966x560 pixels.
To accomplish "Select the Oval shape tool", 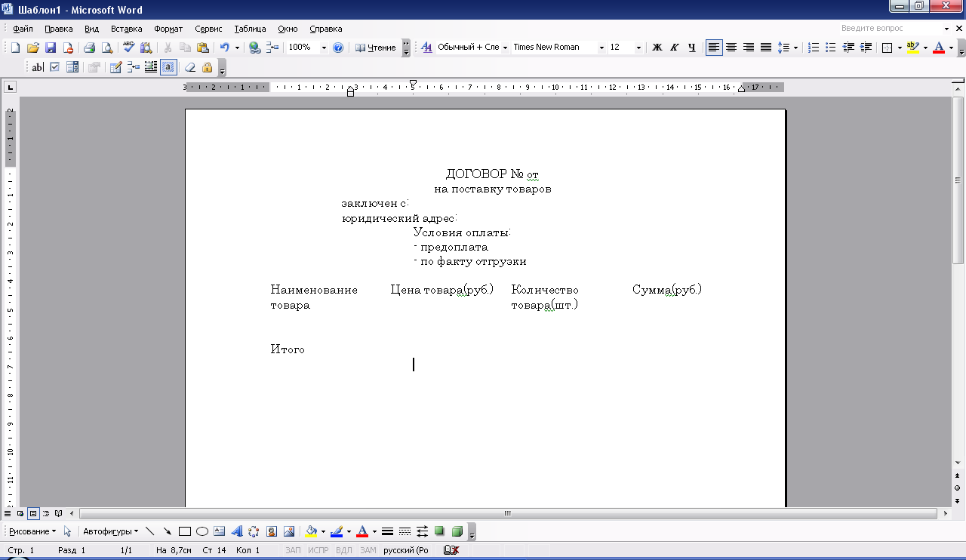I will point(202,531).
